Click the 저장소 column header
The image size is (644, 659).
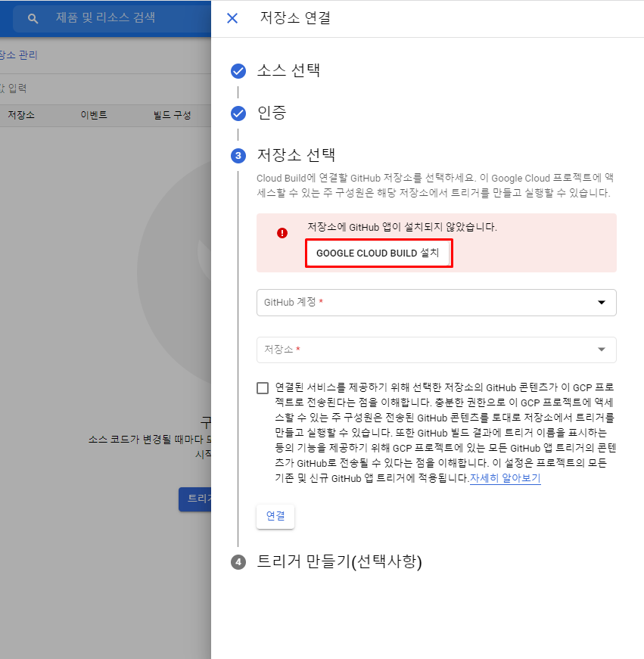[x=21, y=115]
